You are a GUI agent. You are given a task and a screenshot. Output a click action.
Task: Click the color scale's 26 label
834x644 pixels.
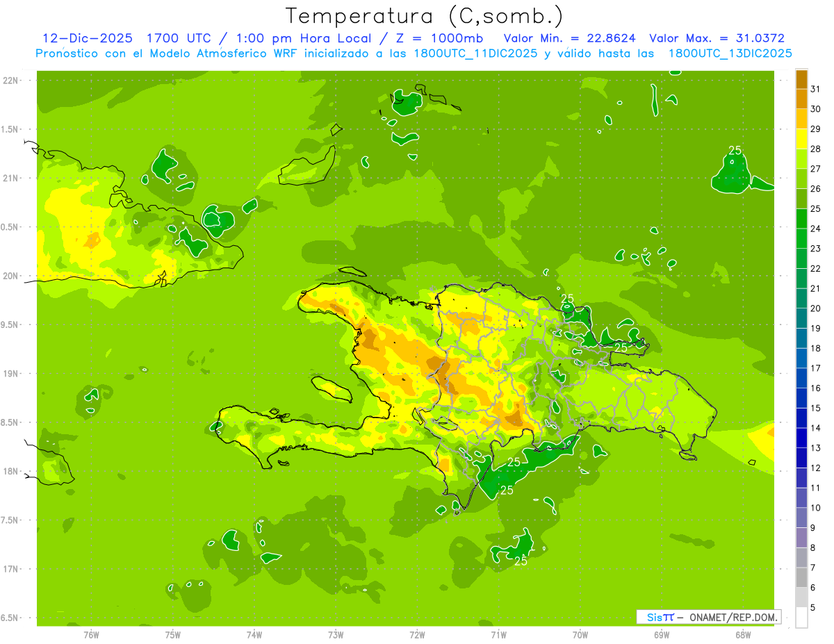[816, 189]
